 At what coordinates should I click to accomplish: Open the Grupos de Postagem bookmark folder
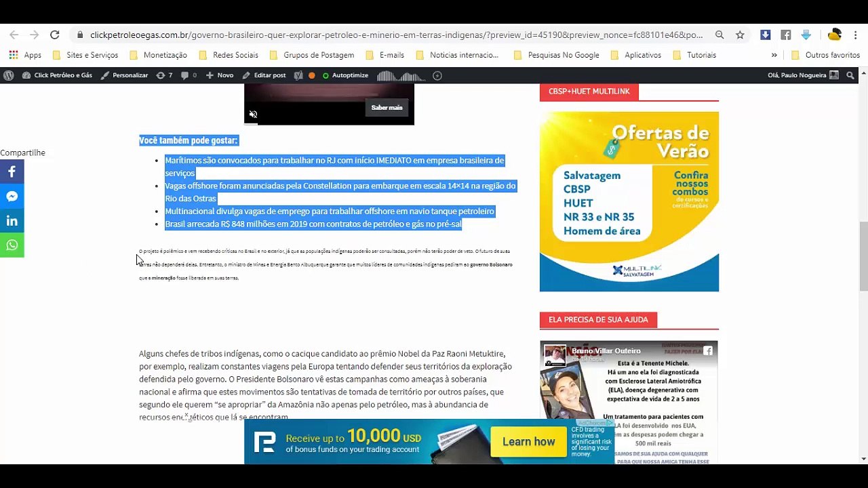[x=312, y=55]
